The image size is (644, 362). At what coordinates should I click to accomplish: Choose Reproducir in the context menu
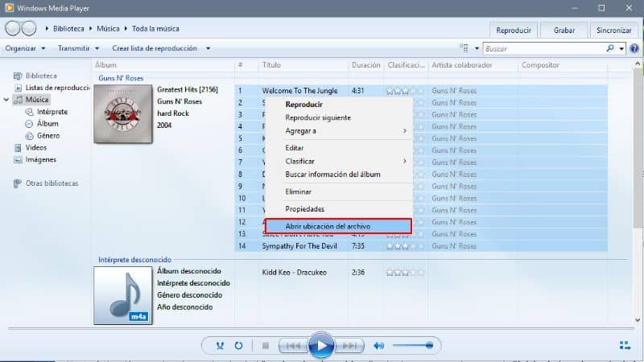pyautogui.click(x=339, y=105)
